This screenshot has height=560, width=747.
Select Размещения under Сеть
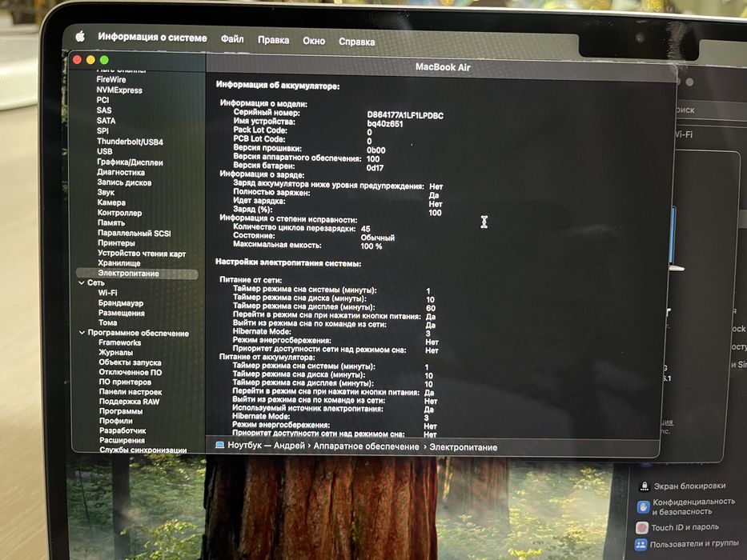(x=122, y=313)
